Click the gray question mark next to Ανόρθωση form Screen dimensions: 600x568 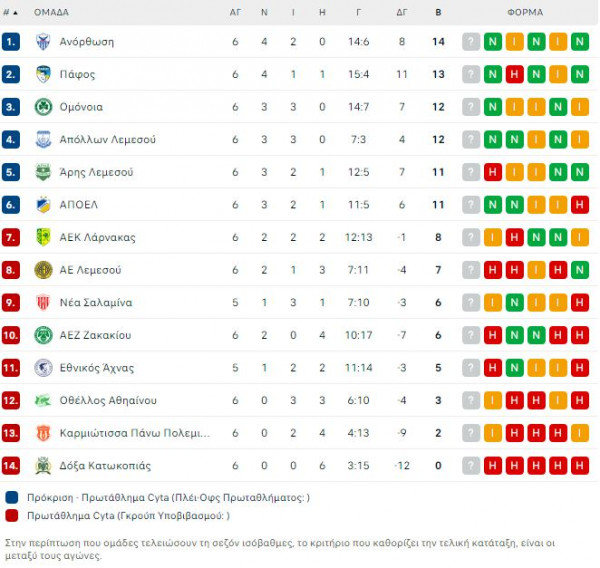coord(471,42)
